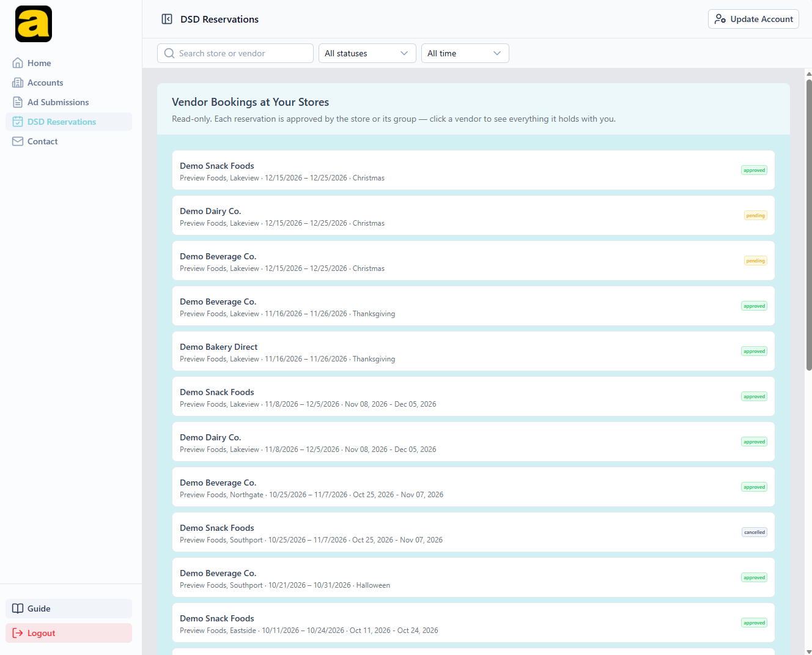Click the Contact envelope icon

point(18,141)
